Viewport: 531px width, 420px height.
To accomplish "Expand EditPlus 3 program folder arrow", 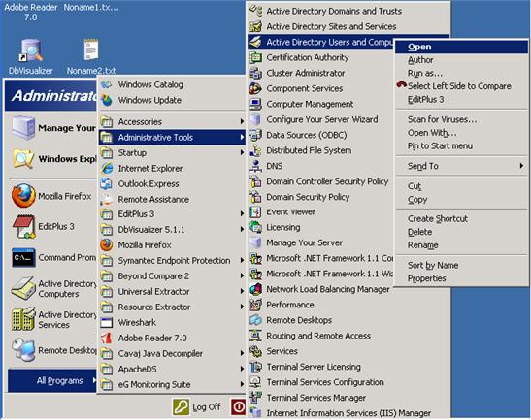I will tap(242, 213).
